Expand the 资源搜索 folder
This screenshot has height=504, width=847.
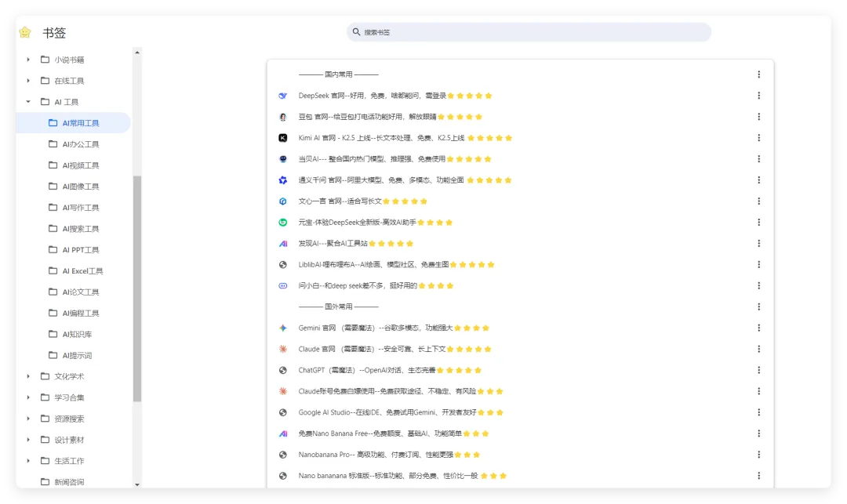(28, 419)
